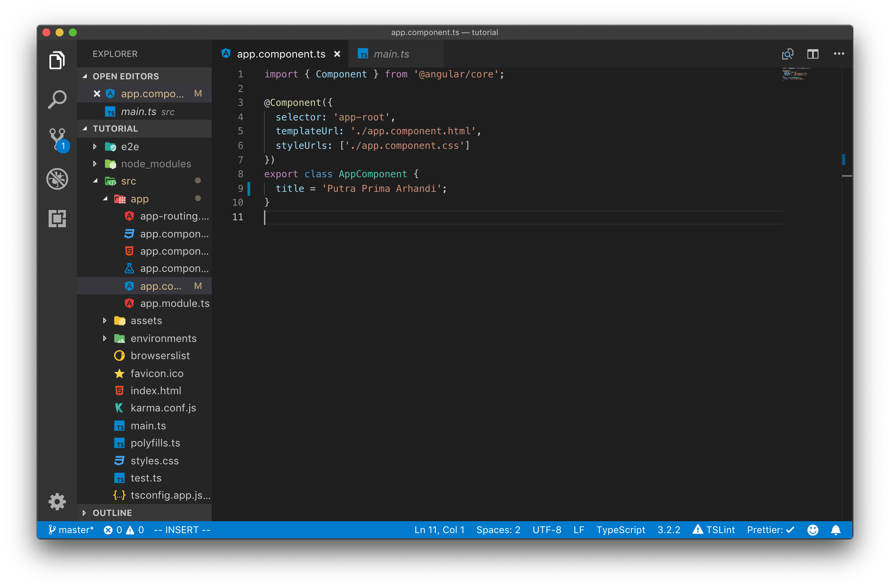Screen dimensions: 890x588
Task: Open the app component HTML file
Action: tap(144, 251)
